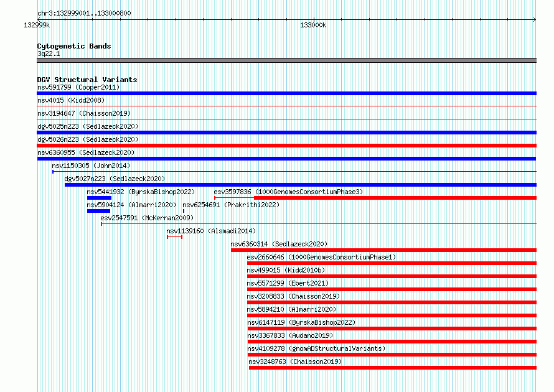The height and width of the screenshot is (392, 554).
Task: Open nsv6254691 (Prakrithi2022) label
Action: point(231,205)
